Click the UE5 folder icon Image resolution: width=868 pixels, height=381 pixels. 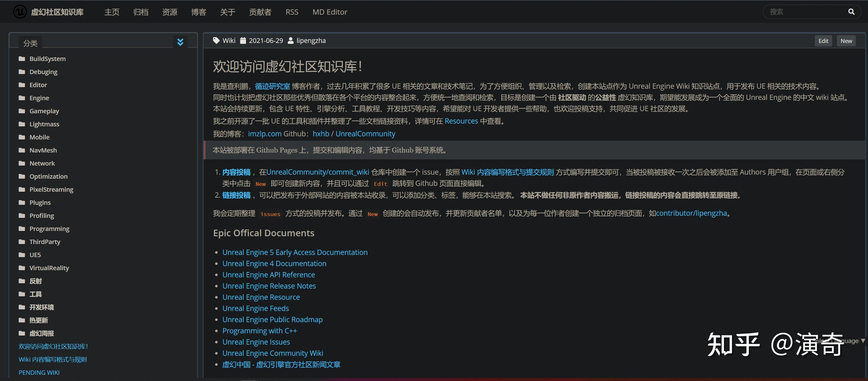[x=22, y=255]
